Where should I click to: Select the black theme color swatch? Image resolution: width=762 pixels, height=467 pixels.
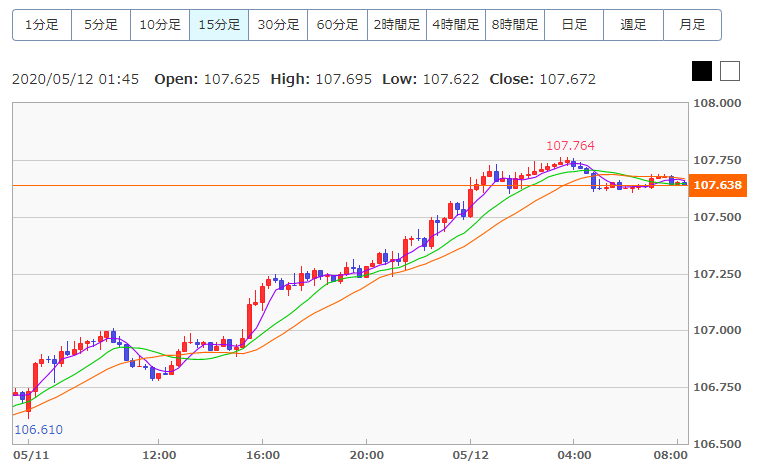[702, 71]
